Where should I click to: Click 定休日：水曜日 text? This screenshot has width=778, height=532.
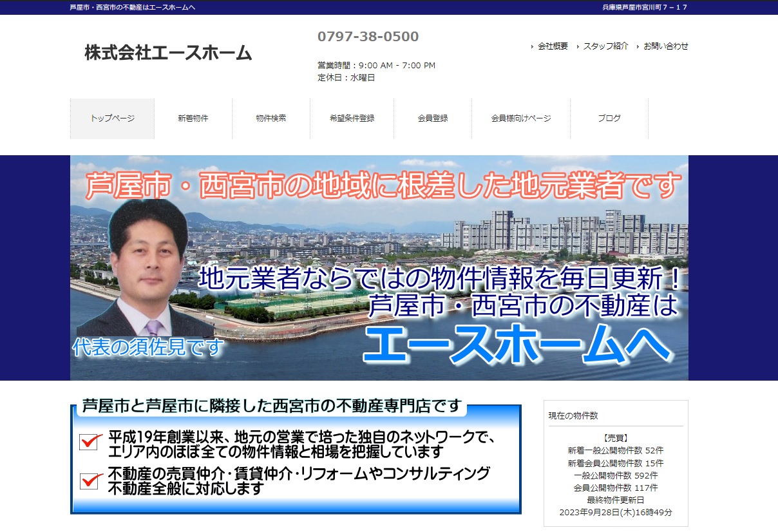pos(346,77)
